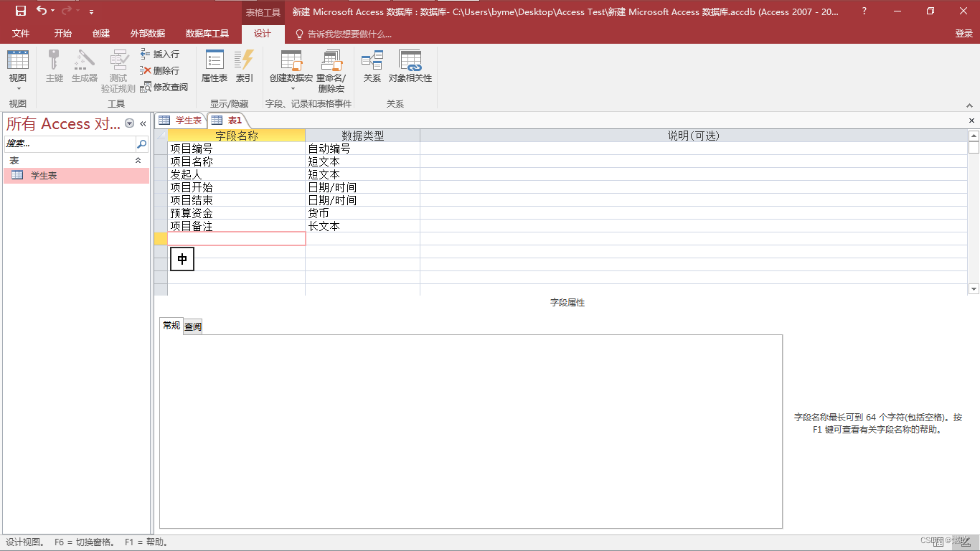Switch to the 数据库工具 ribbon tab
The height and width of the screenshot is (551, 980).
click(x=207, y=34)
